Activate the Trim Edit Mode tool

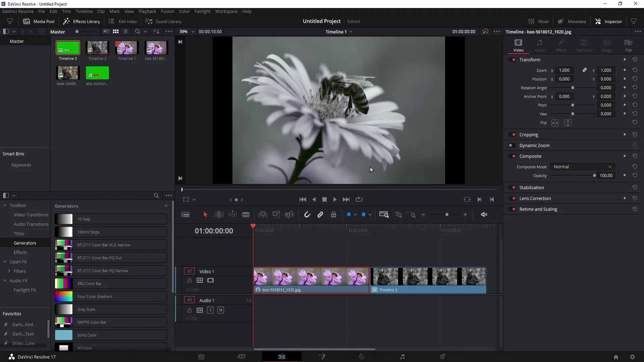[x=219, y=215]
